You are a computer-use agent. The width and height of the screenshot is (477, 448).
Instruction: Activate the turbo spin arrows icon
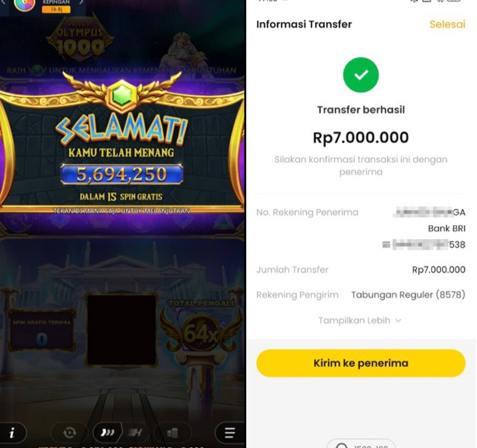[107, 433]
